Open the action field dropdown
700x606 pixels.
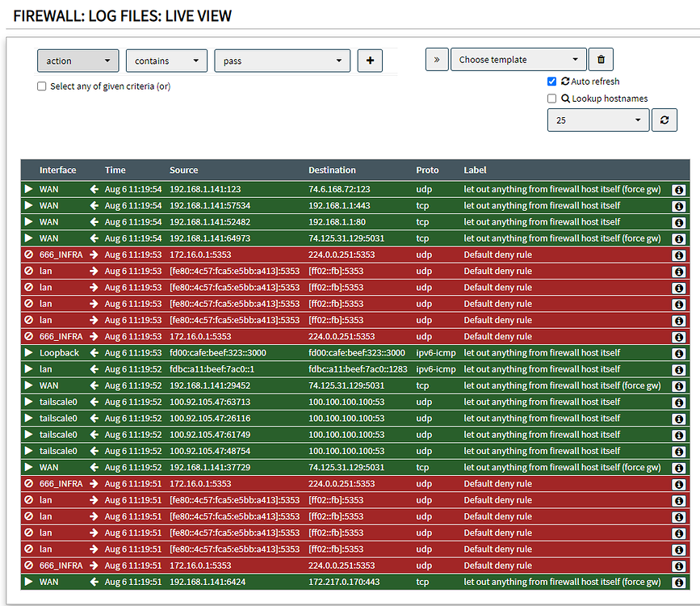[x=78, y=60]
